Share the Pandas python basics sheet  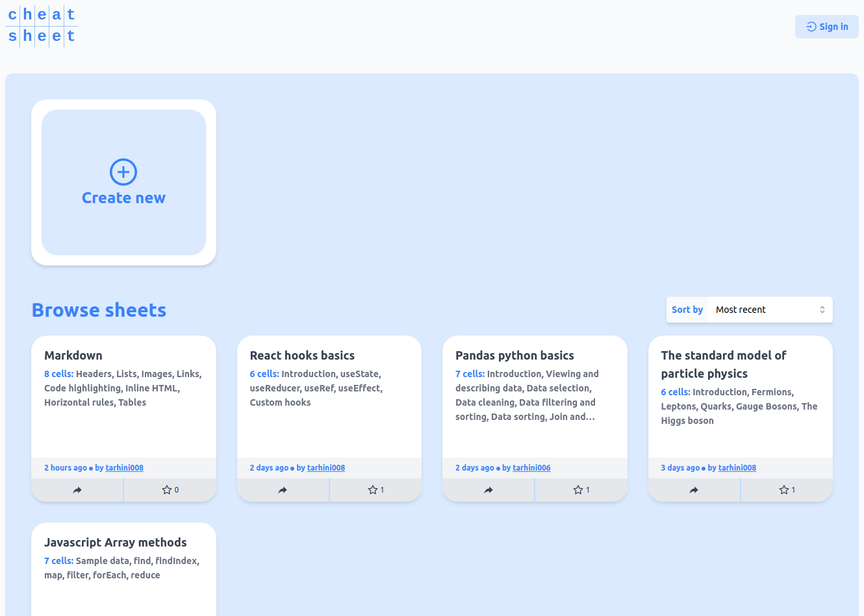tap(489, 490)
